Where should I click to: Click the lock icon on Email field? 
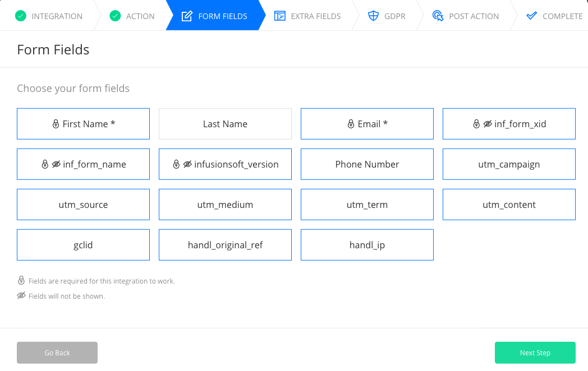pos(351,124)
